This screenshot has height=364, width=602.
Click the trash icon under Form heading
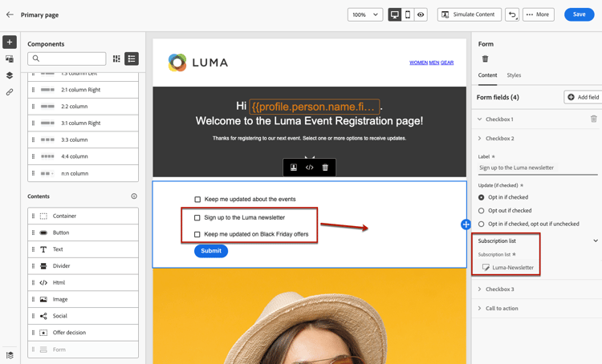coord(486,59)
